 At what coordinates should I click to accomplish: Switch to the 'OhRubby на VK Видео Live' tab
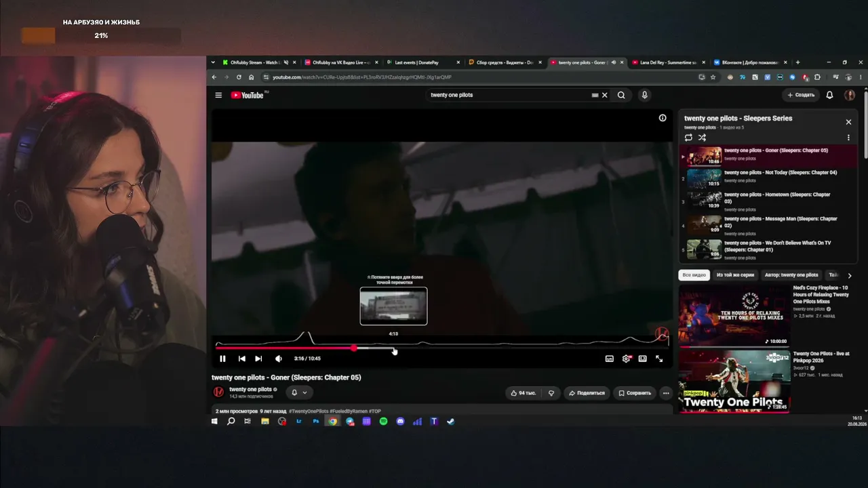coord(341,62)
